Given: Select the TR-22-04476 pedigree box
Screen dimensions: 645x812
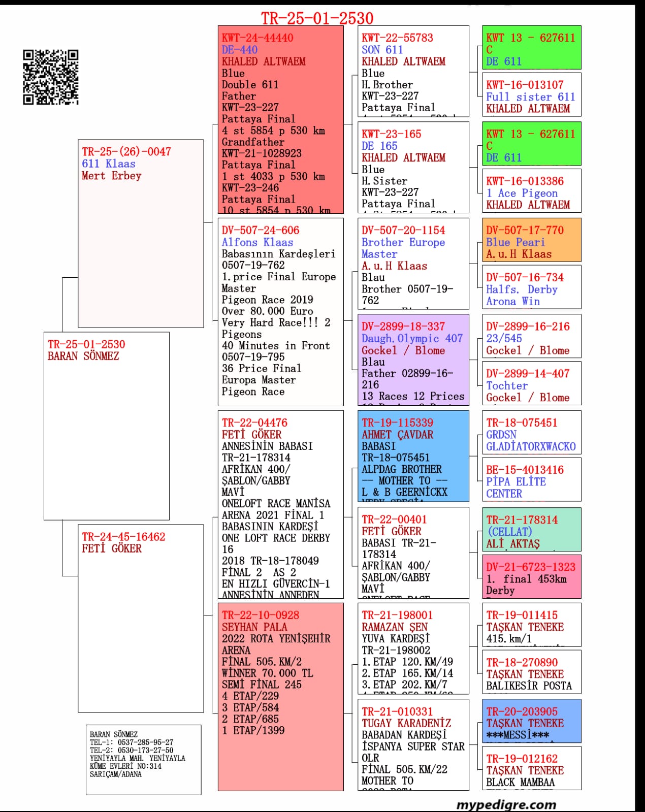Looking at the screenshot, I should tap(280, 504).
